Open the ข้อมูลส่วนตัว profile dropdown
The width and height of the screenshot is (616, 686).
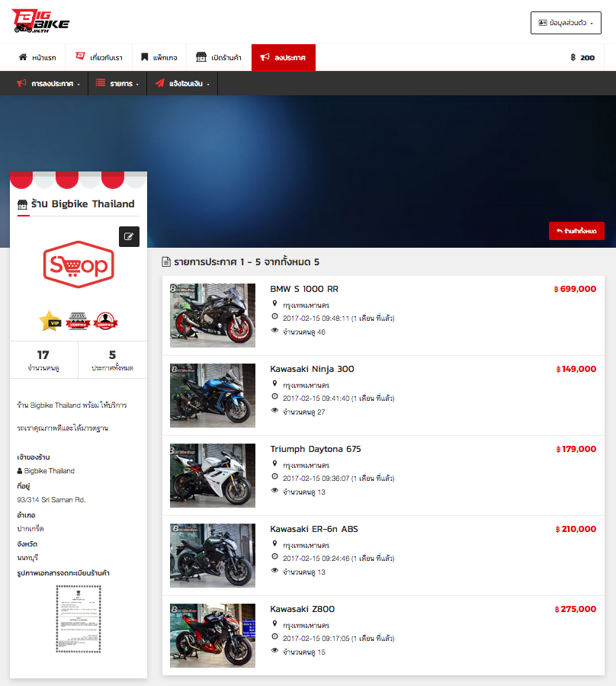(566, 23)
